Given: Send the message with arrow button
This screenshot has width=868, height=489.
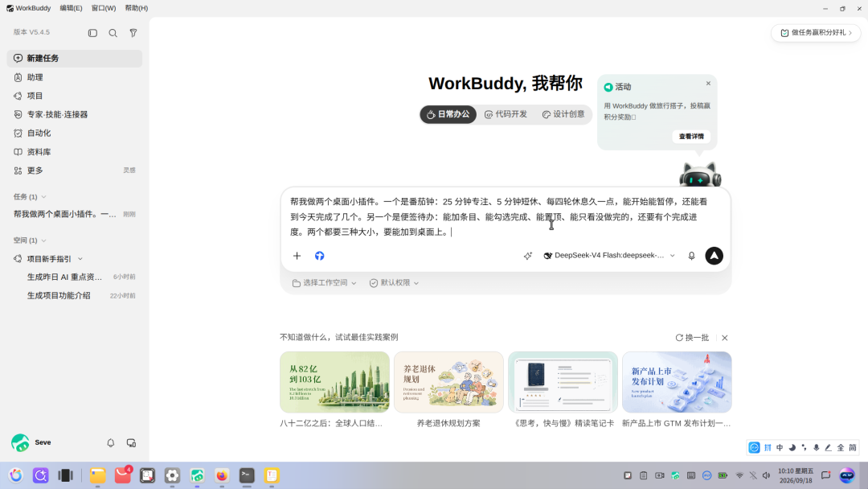Looking at the screenshot, I should pos(714,256).
